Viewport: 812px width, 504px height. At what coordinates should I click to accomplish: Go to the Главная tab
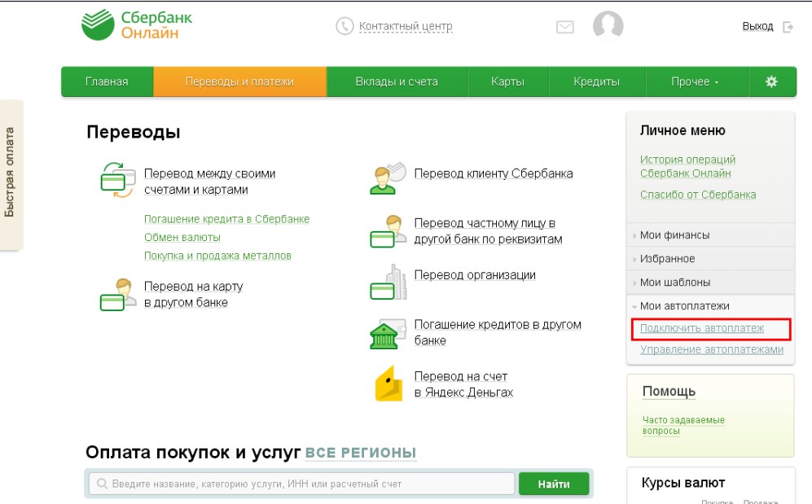click(107, 81)
